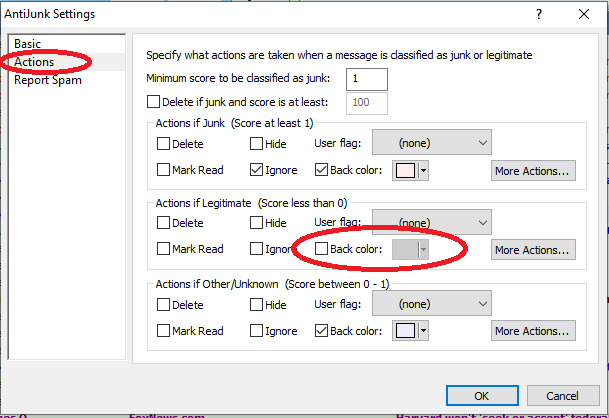The image size is (609, 418).
Task: Confirm settings with the OK button
Action: [x=482, y=396]
